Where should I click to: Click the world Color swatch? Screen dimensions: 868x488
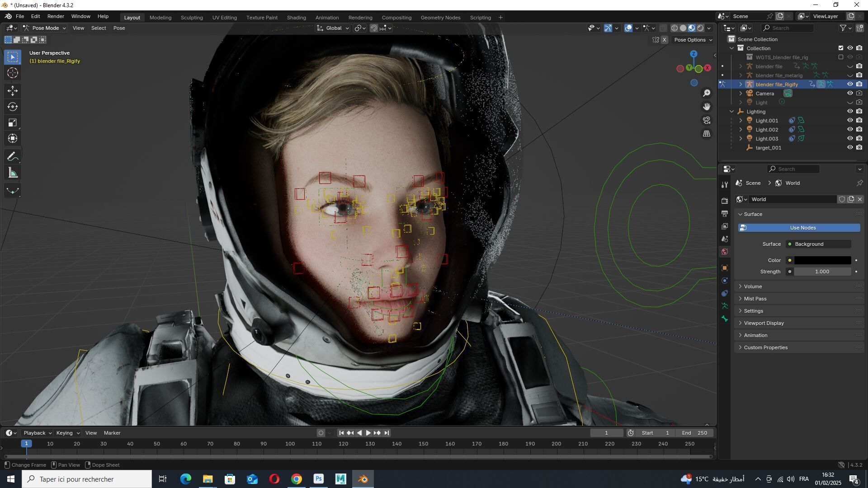(822, 260)
